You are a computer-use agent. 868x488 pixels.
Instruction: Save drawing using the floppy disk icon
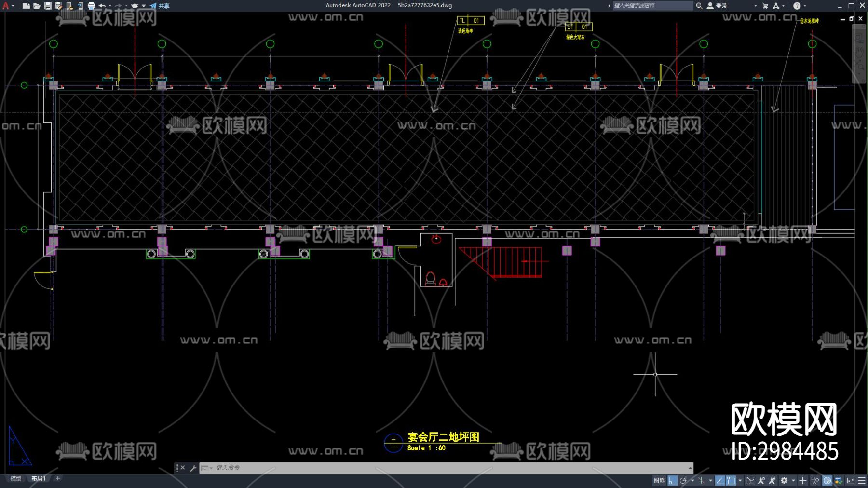(x=48, y=6)
